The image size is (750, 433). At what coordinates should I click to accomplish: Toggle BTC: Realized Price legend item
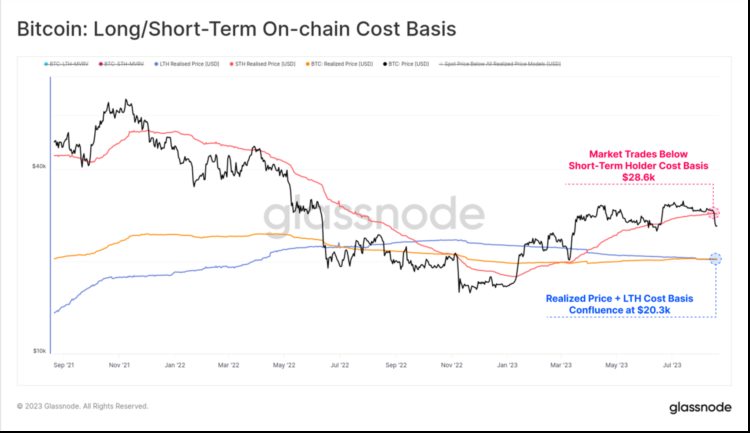[342, 64]
